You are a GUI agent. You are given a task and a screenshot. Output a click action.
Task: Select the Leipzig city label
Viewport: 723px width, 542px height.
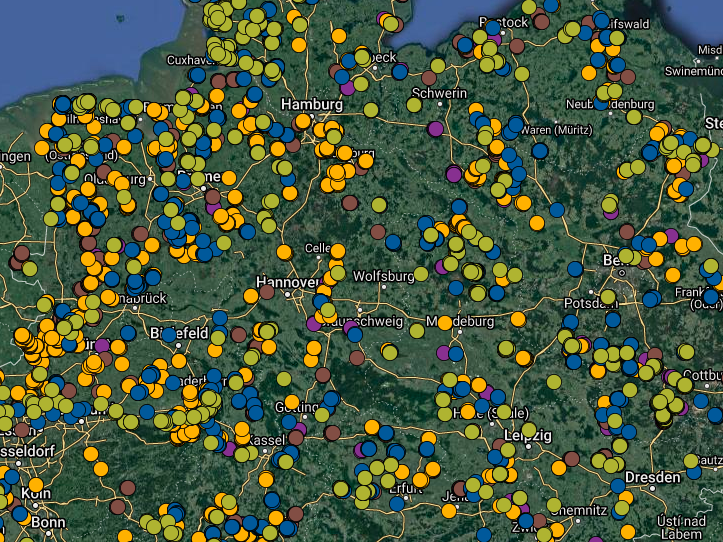pyautogui.click(x=530, y=436)
